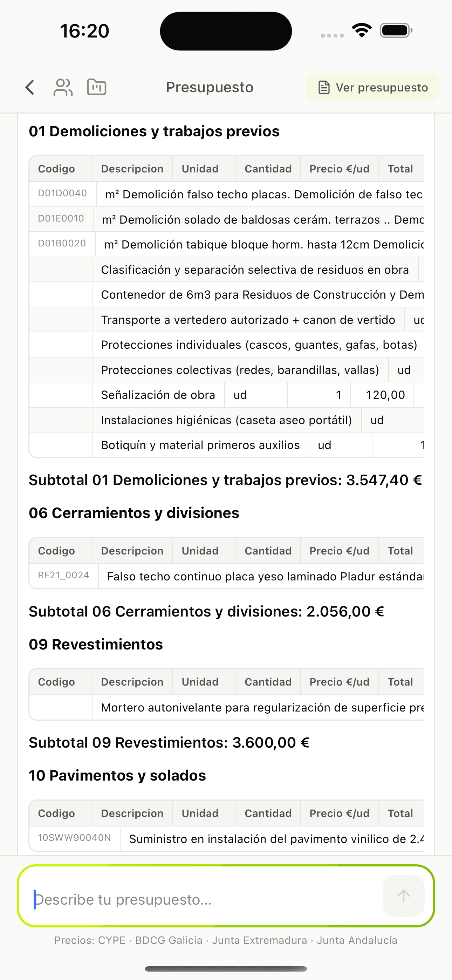Tap the 'Presupuesto' page title
The image size is (452, 980).
tap(210, 87)
